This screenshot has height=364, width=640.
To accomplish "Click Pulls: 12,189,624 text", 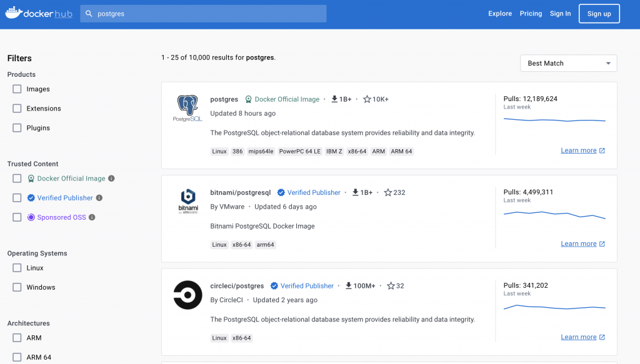I will tap(530, 99).
